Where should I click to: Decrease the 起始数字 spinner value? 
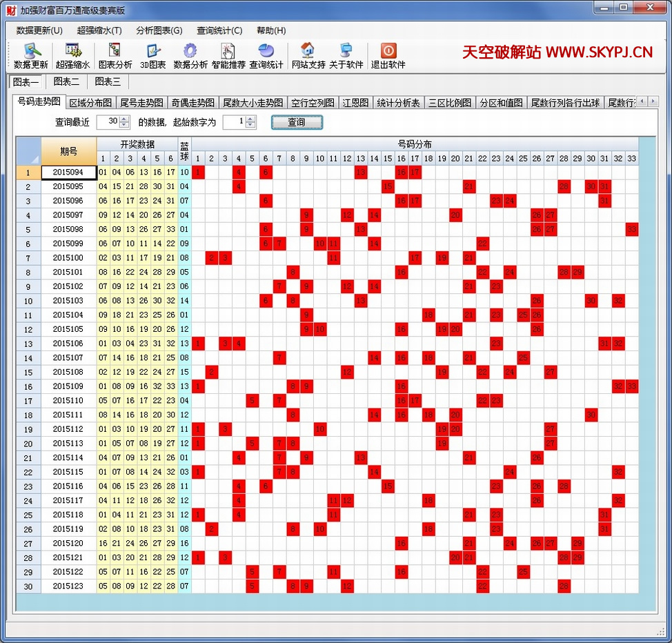coord(250,126)
